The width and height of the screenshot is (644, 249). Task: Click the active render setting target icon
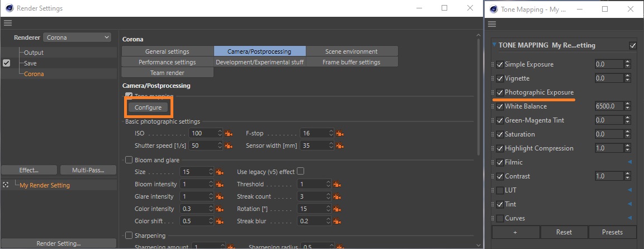pos(6,185)
